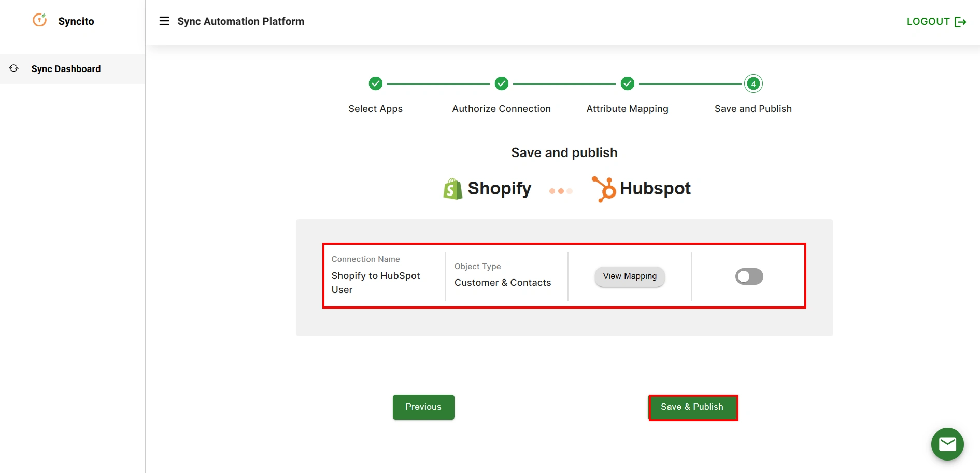The image size is (980, 474).
Task: Click the Syncito logo icon
Action: pos(40,20)
